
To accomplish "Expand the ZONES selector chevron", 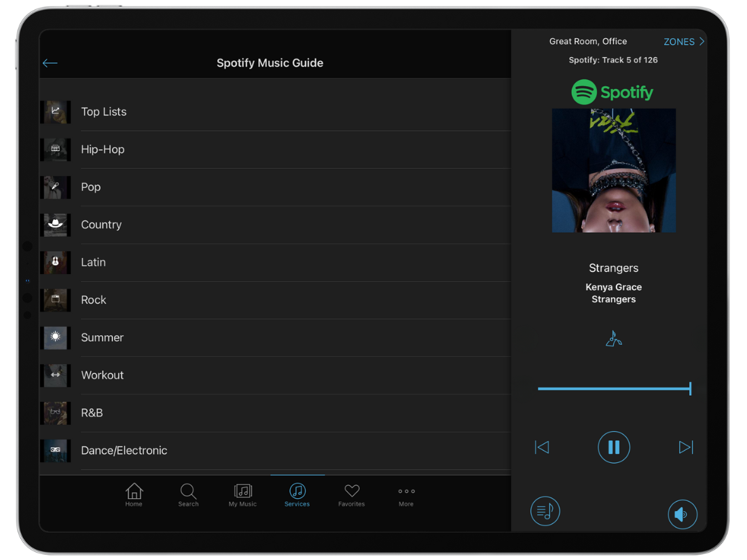I will pos(704,41).
